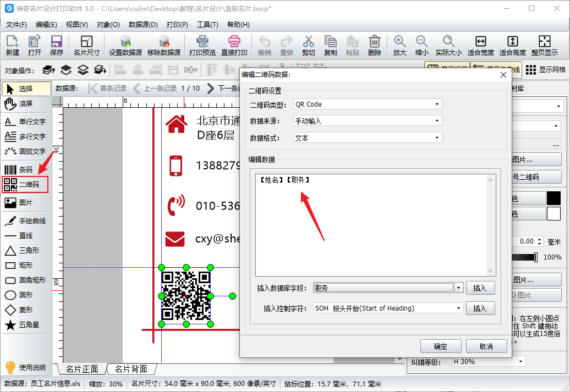Click 插入 next to the control character field
Image resolution: width=570 pixels, height=392 pixels.
pos(480,308)
